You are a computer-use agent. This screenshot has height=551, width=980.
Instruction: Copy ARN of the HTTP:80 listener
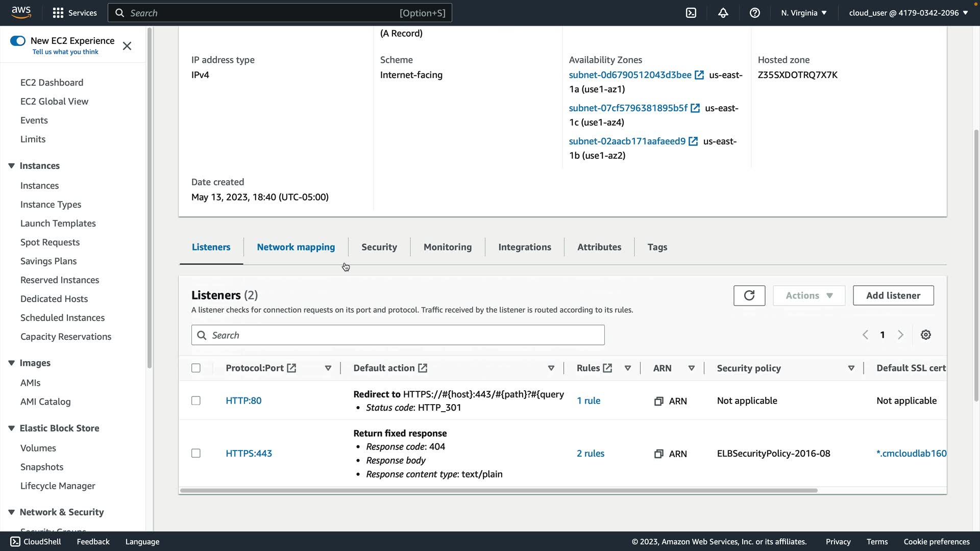click(659, 401)
